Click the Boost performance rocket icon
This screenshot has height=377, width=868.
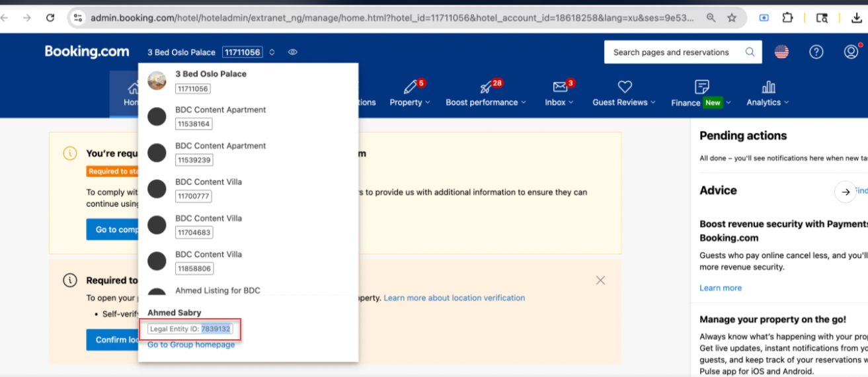486,87
